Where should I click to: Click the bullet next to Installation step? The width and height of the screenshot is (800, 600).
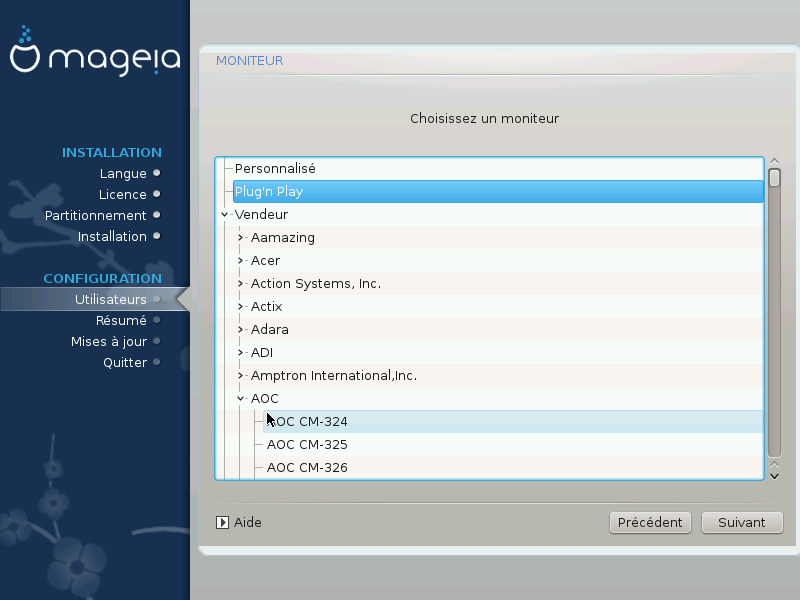click(157, 236)
